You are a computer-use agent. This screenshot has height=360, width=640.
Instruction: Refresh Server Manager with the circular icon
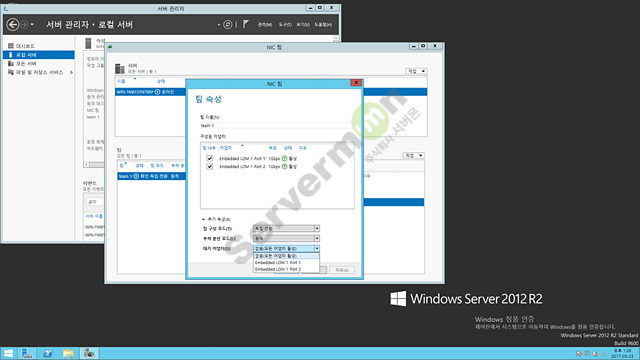pos(227,24)
